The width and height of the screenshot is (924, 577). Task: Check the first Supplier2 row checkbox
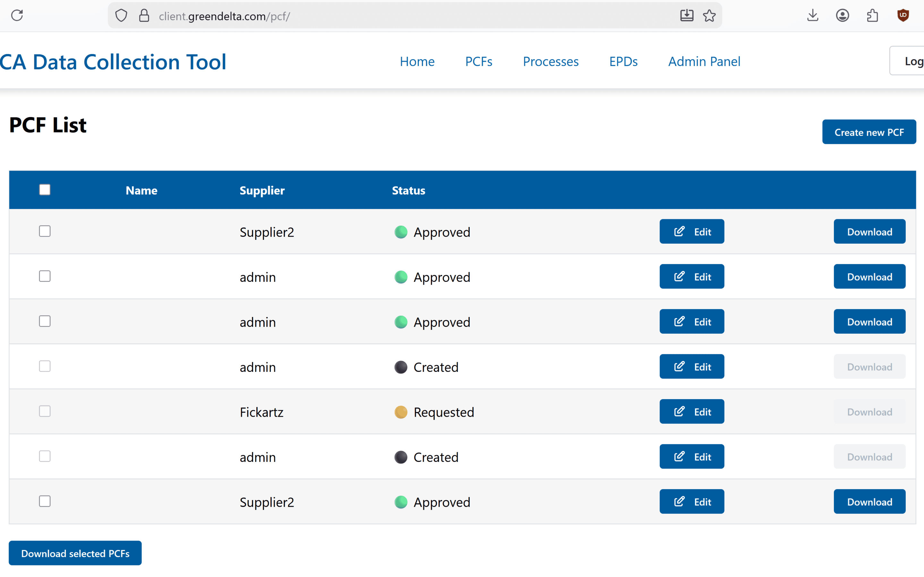pos(45,231)
